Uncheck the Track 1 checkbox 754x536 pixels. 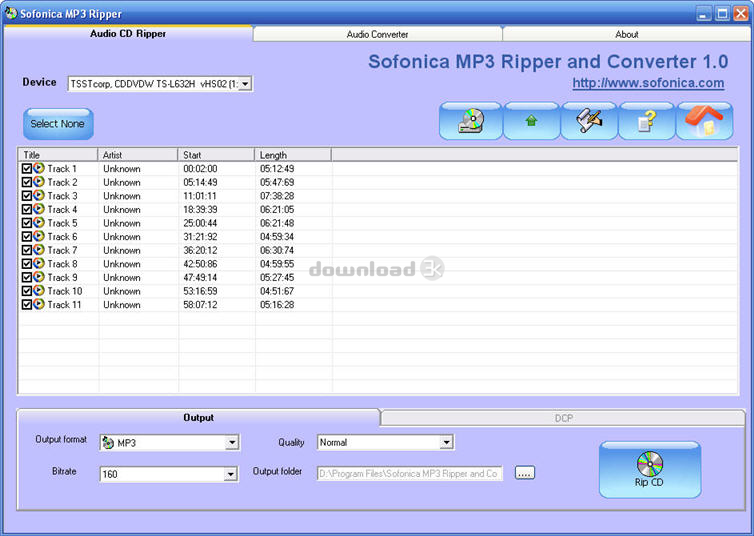coord(27,169)
